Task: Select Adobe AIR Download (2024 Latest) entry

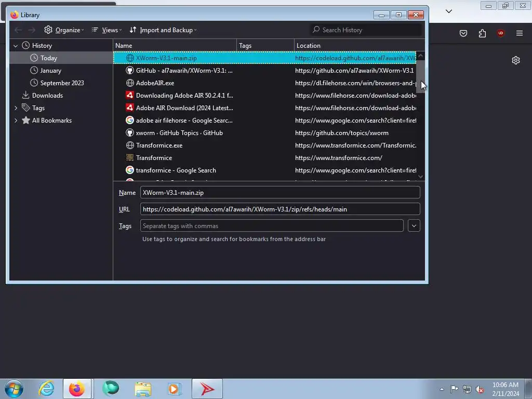Action: coord(264,108)
